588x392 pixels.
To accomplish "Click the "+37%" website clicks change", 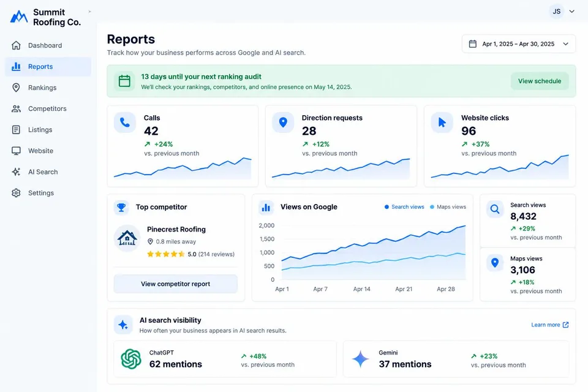I will coord(480,144).
